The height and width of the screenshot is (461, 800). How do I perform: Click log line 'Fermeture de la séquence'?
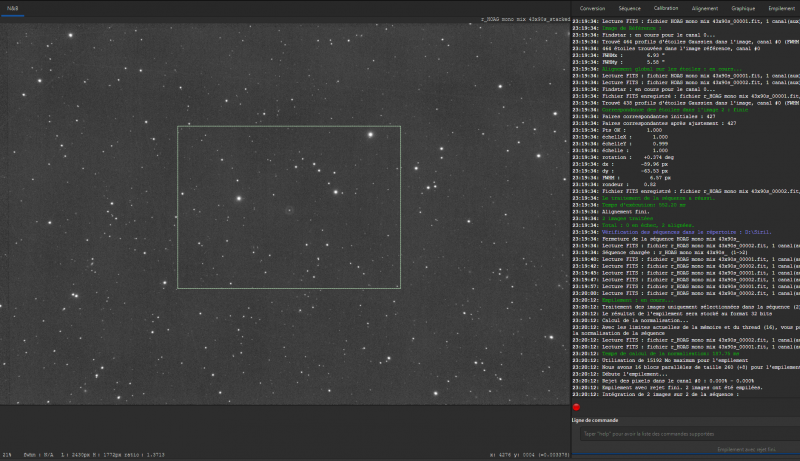pyautogui.click(x=670, y=239)
